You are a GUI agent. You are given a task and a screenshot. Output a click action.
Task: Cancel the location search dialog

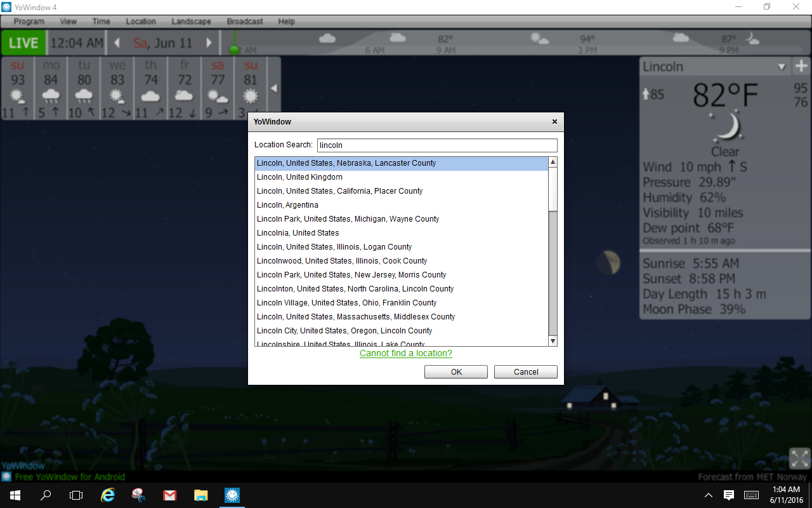click(x=526, y=372)
